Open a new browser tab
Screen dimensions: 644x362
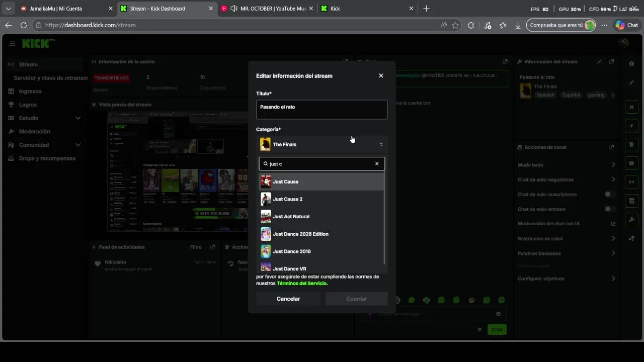tap(426, 9)
